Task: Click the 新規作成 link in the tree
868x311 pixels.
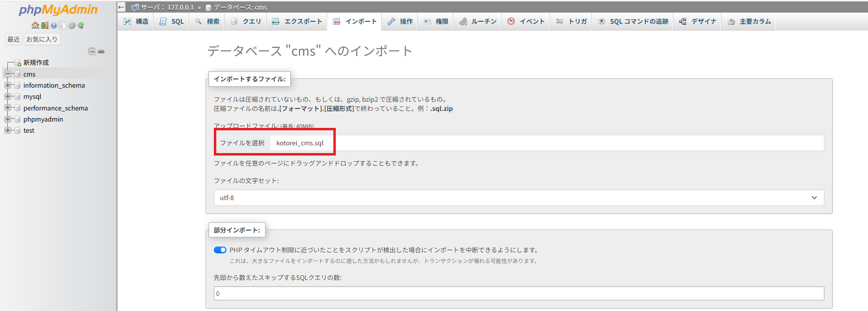Action: (x=36, y=62)
